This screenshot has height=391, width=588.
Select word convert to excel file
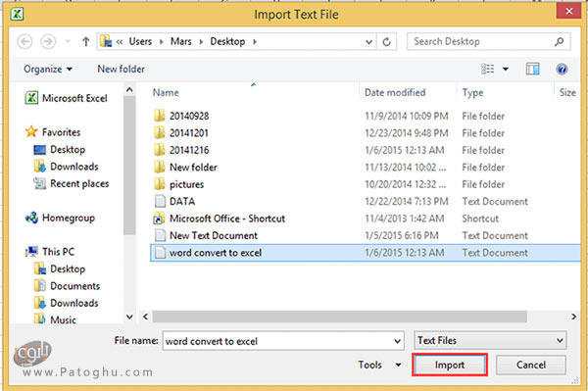pos(365,253)
